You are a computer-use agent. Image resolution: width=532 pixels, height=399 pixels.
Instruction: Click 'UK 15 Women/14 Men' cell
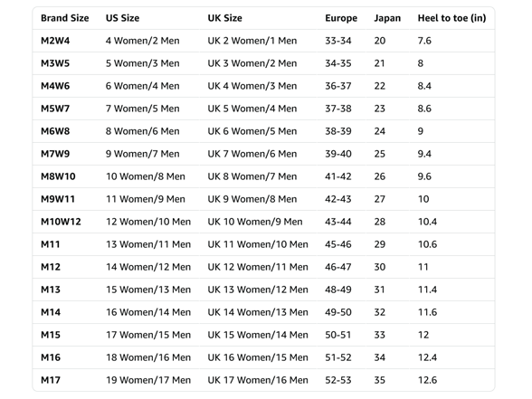coord(258,335)
